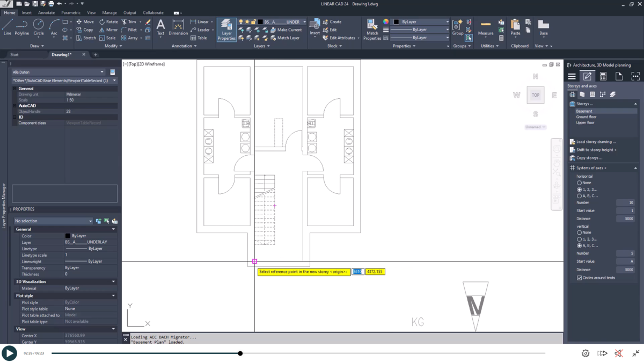Select Ground floor in the Storeys list
644x362 pixels.
tap(586, 117)
